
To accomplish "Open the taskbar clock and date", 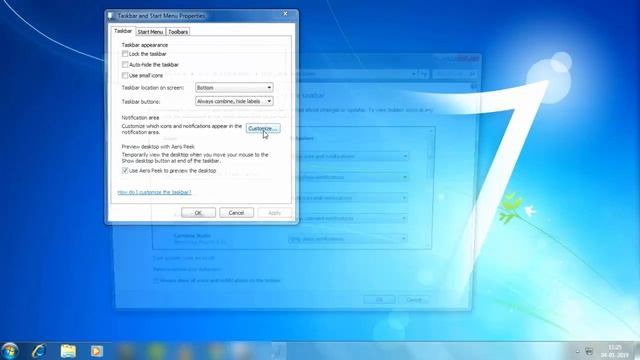I will (x=614, y=351).
